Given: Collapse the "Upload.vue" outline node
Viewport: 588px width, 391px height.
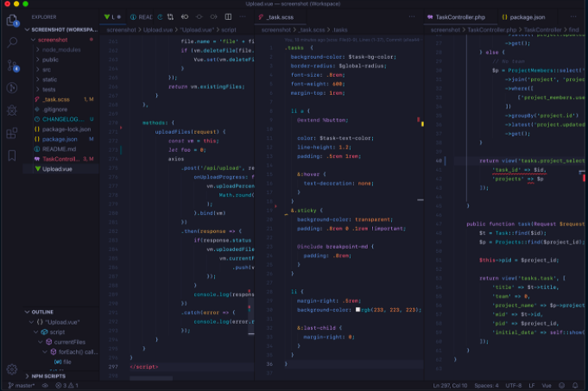Looking at the screenshot, I should (31, 322).
